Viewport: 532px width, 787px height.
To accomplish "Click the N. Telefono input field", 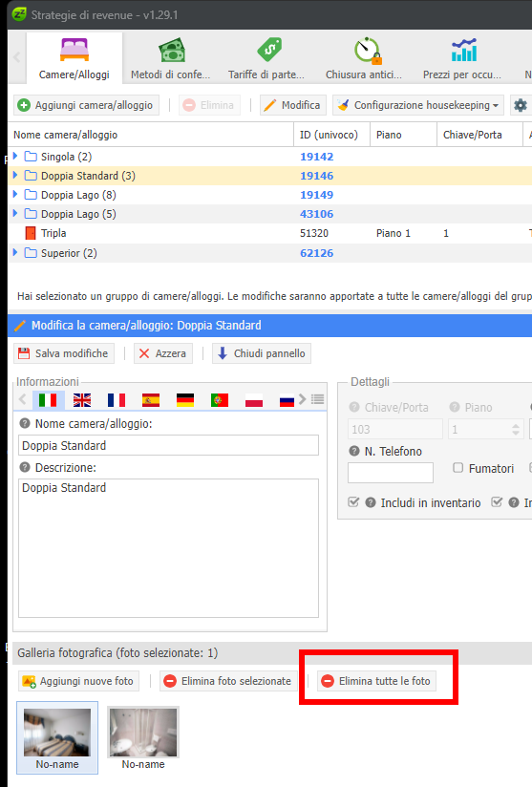I will (x=391, y=473).
